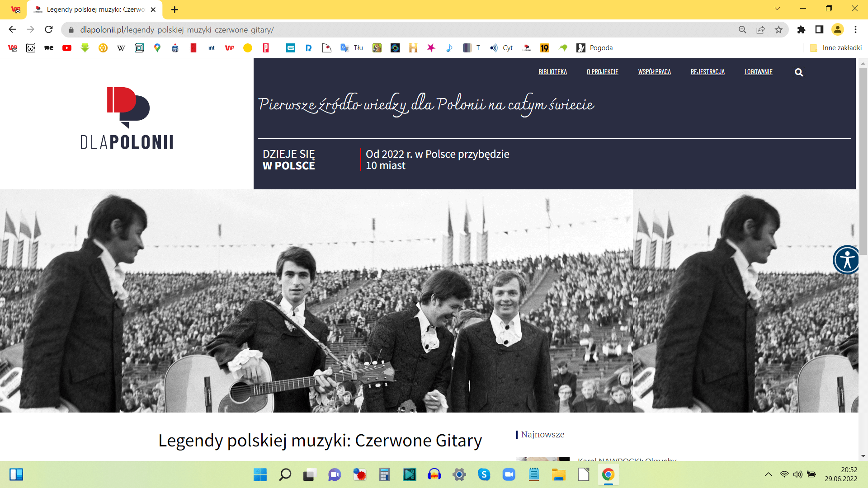
Task: Open Chrome profile avatar
Action: click(837, 30)
